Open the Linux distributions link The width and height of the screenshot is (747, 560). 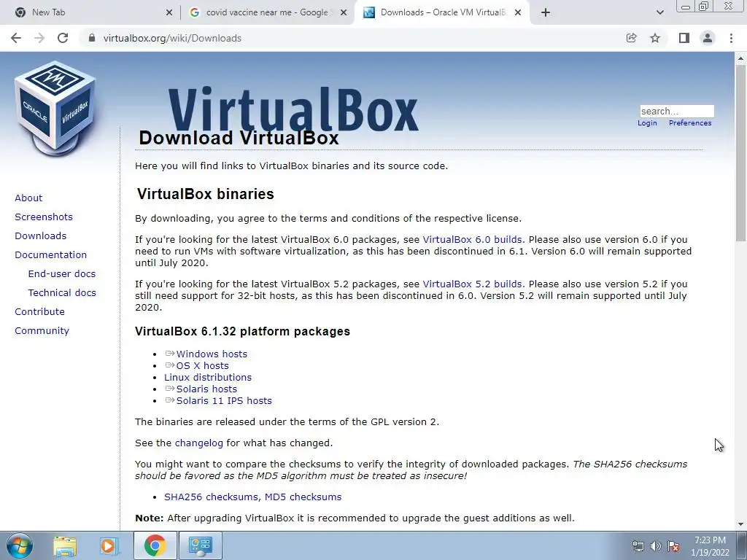[x=208, y=377]
